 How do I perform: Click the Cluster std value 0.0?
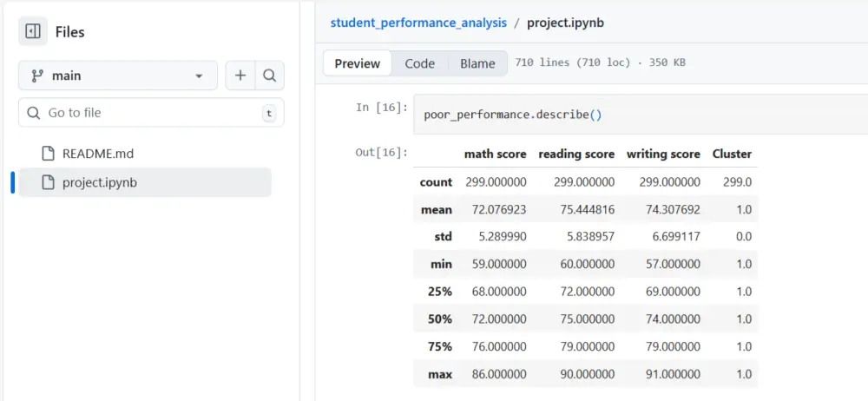pyautogui.click(x=744, y=237)
